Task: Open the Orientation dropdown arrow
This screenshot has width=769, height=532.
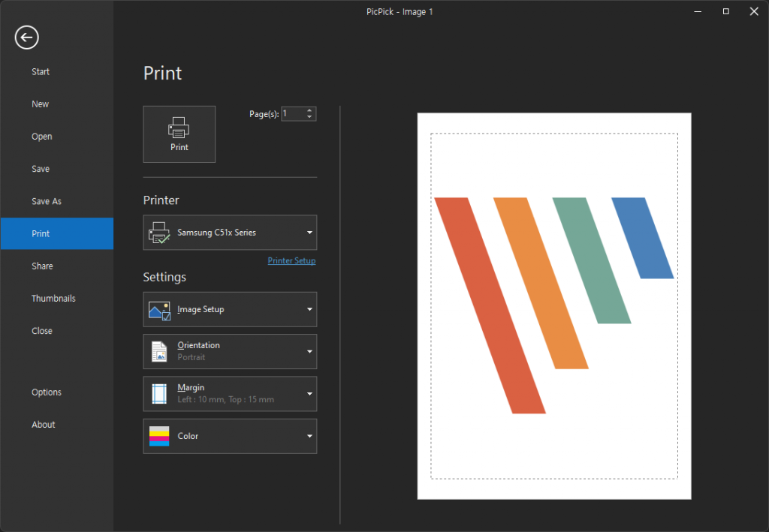Action: coord(309,352)
